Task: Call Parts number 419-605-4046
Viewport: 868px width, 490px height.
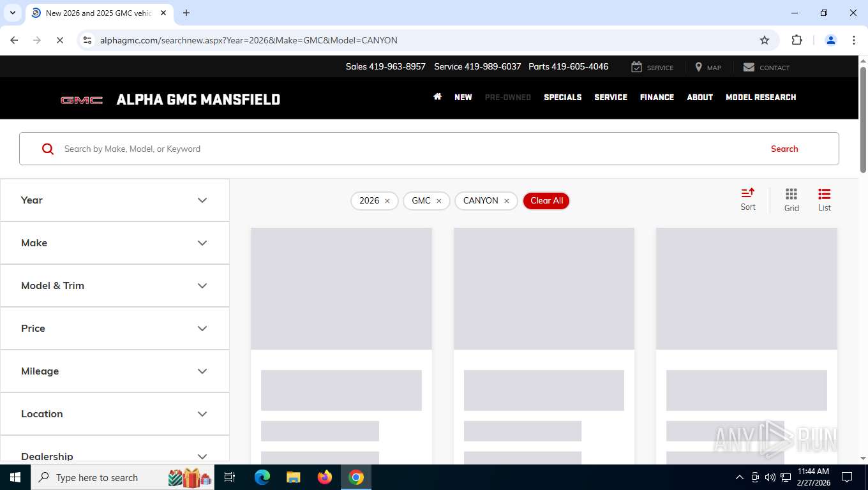Action: (x=568, y=66)
